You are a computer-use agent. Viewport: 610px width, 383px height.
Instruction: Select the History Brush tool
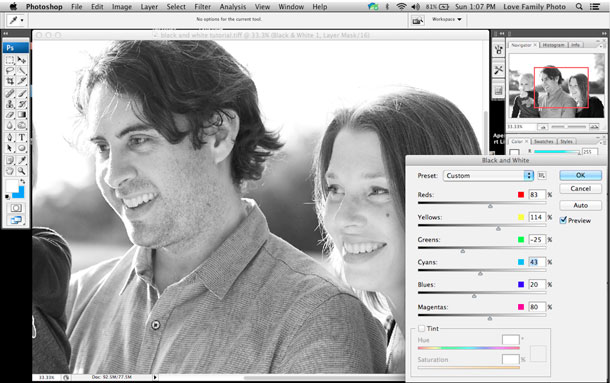[x=22, y=104]
